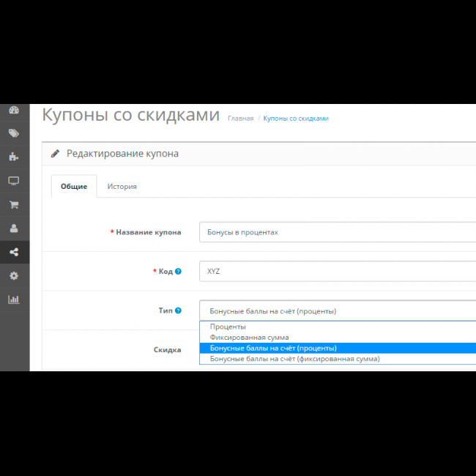This screenshot has width=476, height=476.
Task: Select the Проценты option in dropdown
Action: coord(228,327)
